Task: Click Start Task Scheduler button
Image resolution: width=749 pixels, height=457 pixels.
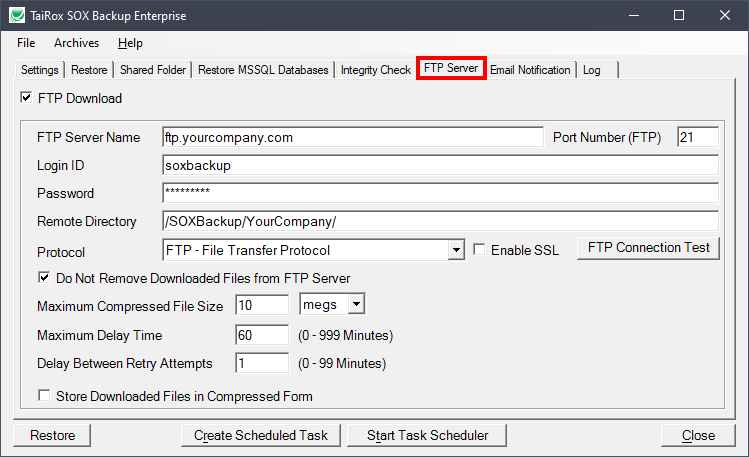Action: tap(427, 436)
